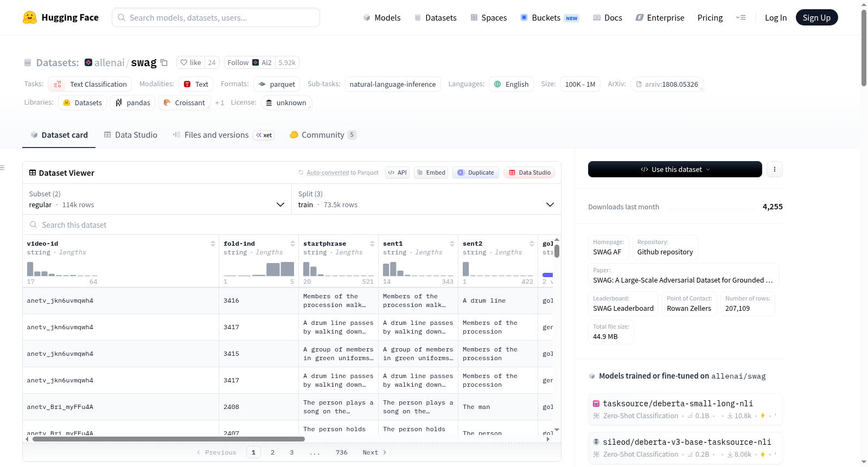Go to Models in the top navigation
This screenshot has height=467, width=868.
tap(382, 17)
